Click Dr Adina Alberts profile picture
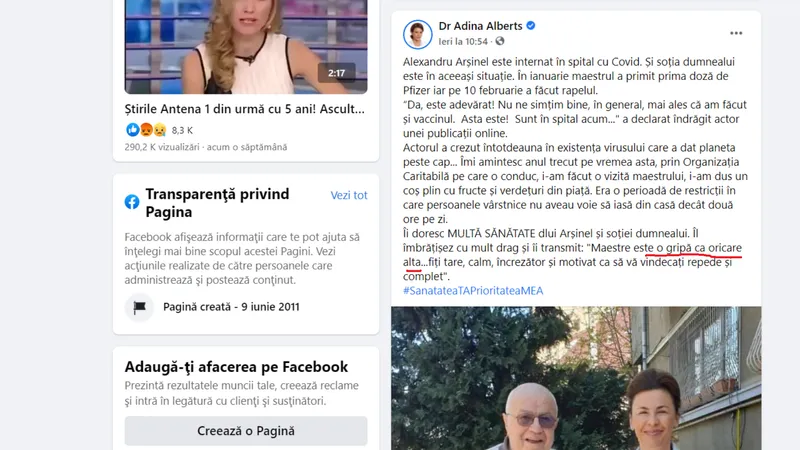800x450 pixels. pos(417,34)
